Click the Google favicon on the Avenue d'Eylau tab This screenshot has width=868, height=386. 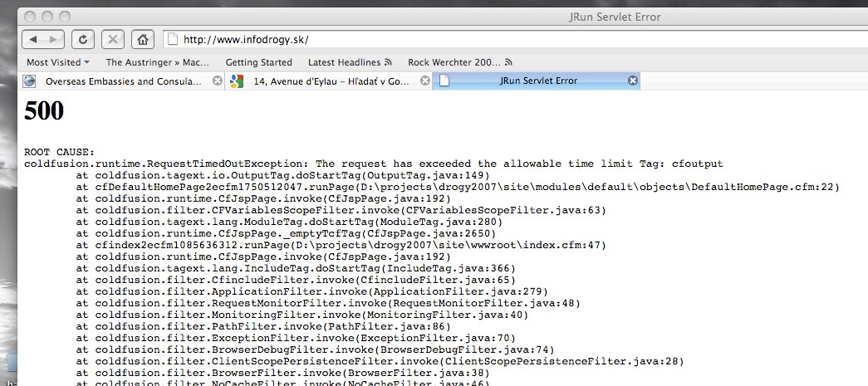point(237,81)
